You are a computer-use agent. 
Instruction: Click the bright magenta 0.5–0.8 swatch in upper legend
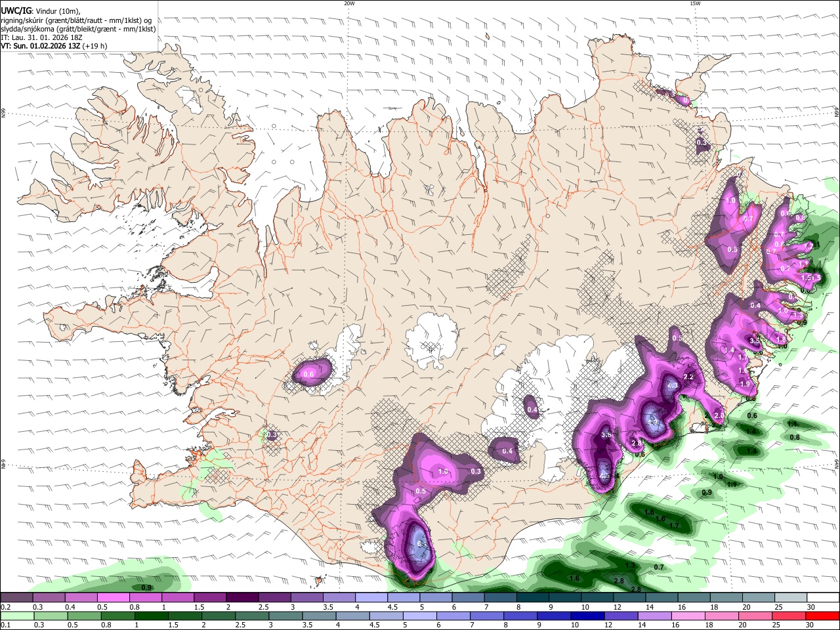[113, 597]
